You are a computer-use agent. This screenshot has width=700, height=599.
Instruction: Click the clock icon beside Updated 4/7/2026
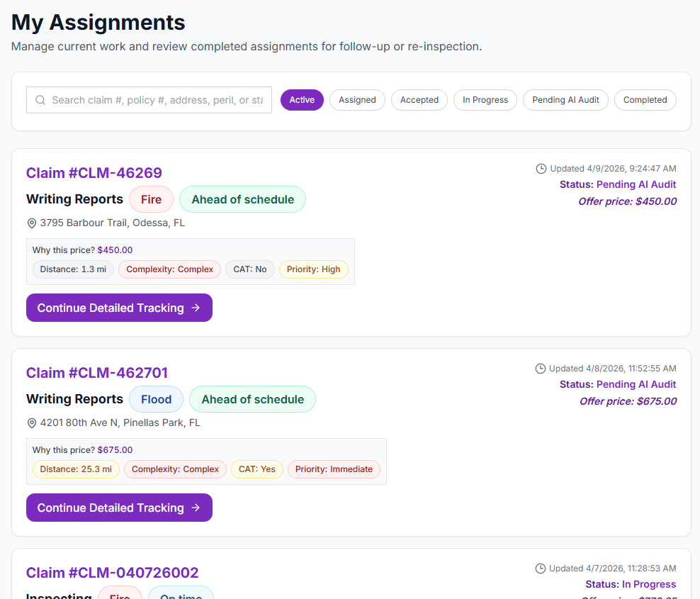tap(540, 569)
